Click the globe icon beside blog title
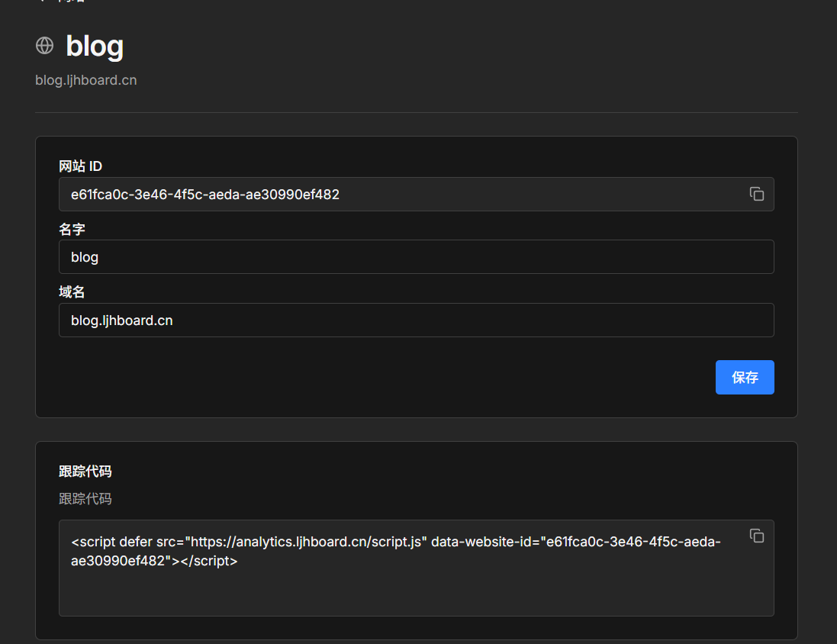837x644 pixels. coord(45,45)
